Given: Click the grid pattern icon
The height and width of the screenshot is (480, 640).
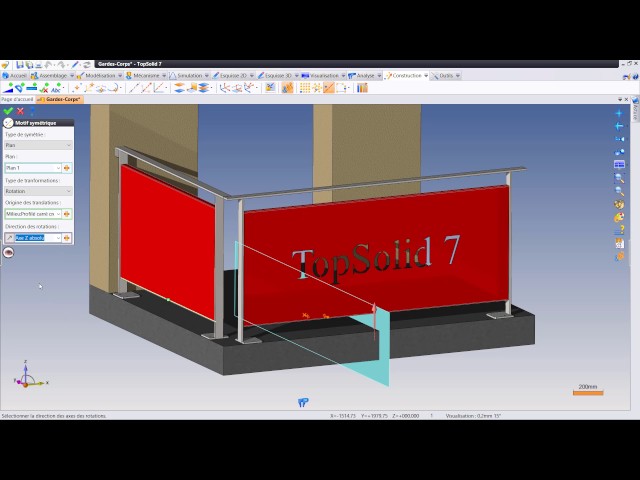Looking at the screenshot, I should 304,88.
